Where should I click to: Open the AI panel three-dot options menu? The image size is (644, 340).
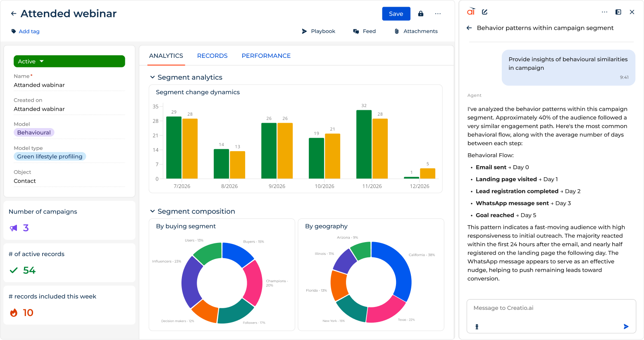[x=604, y=12]
